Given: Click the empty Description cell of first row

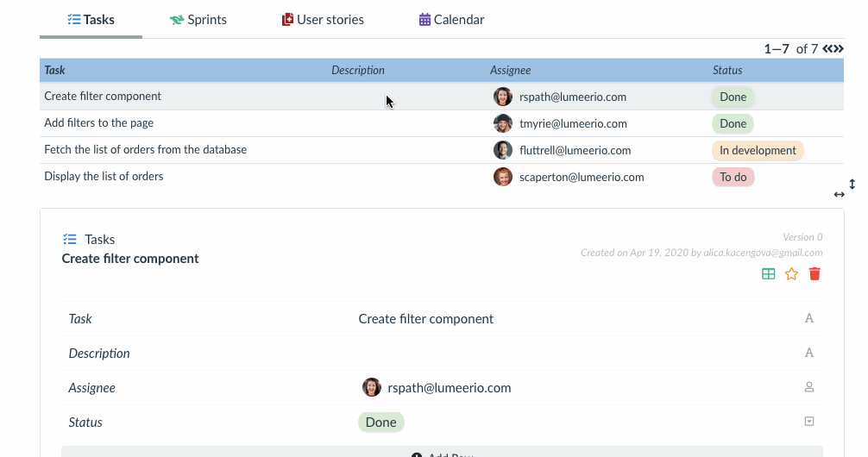Looking at the screenshot, I should 406,97.
